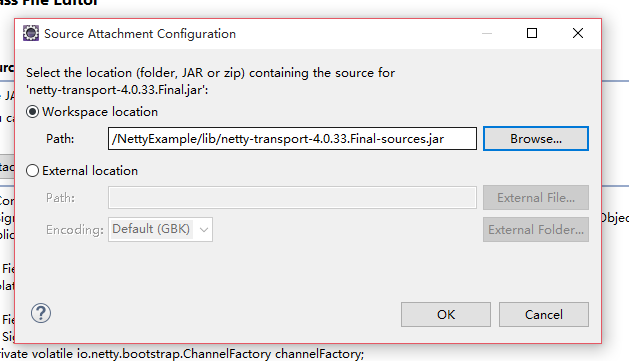Click the External File... button
The height and width of the screenshot is (361, 629).
tap(536, 197)
